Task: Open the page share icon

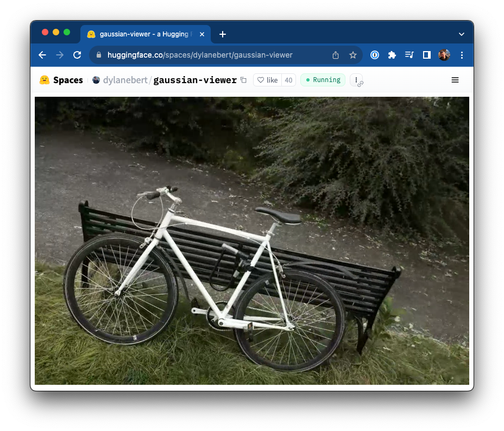Action: (x=335, y=55)
